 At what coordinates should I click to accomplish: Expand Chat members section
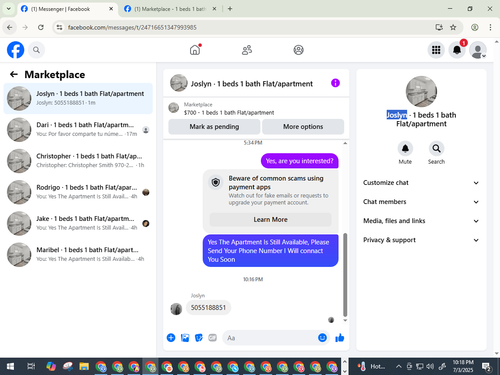(421, 202)
